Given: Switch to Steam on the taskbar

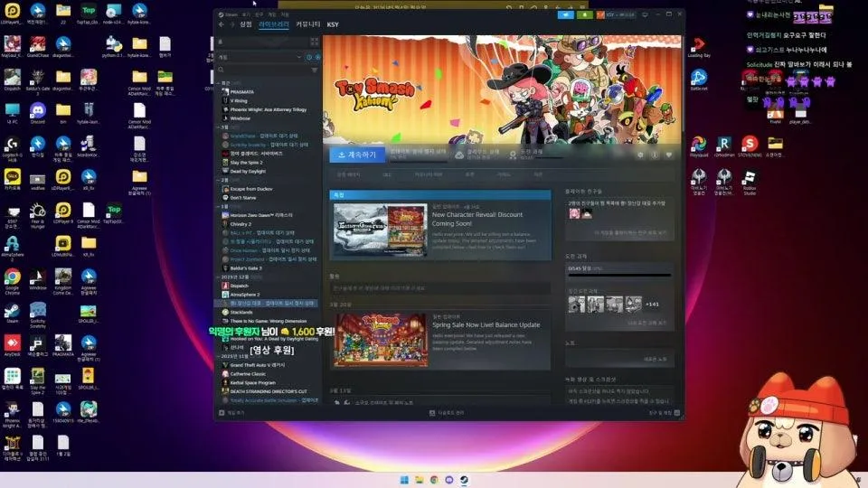Looking at the screenshot, I should (x=464, y=480).
